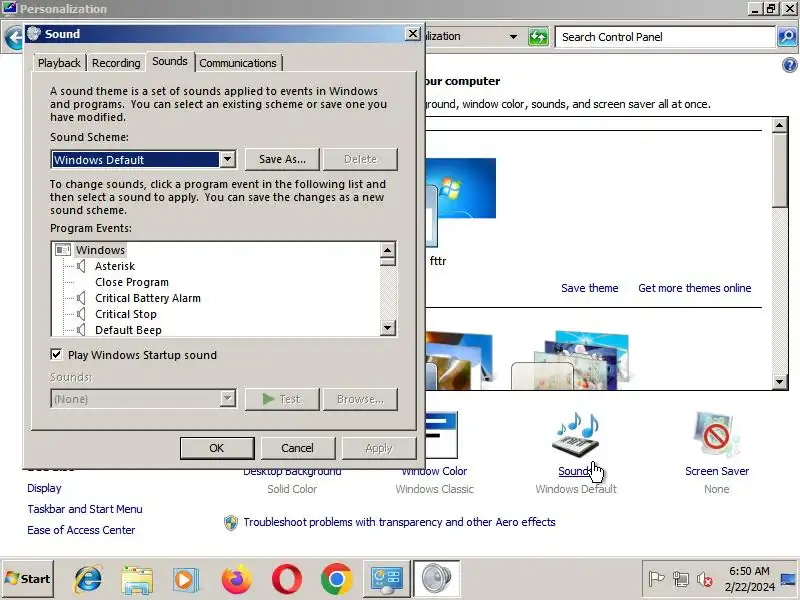Close the Sound dialog with X
Screen dimensions: 800x600
tap(412, 34)
